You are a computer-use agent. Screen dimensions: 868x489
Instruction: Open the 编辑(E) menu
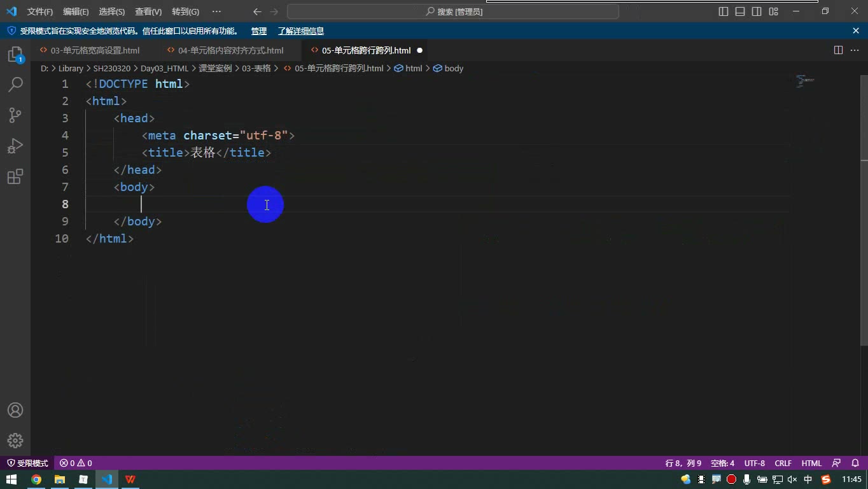point(76,11)
